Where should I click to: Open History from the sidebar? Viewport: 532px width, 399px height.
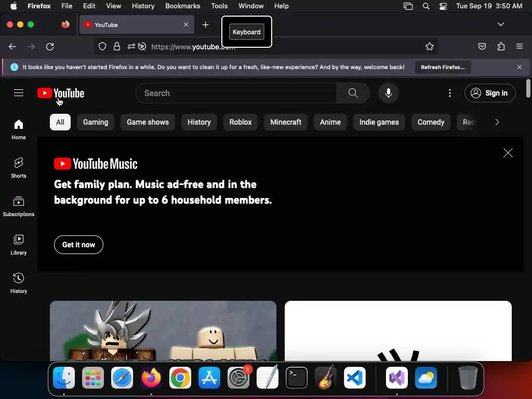coord(19,283)
